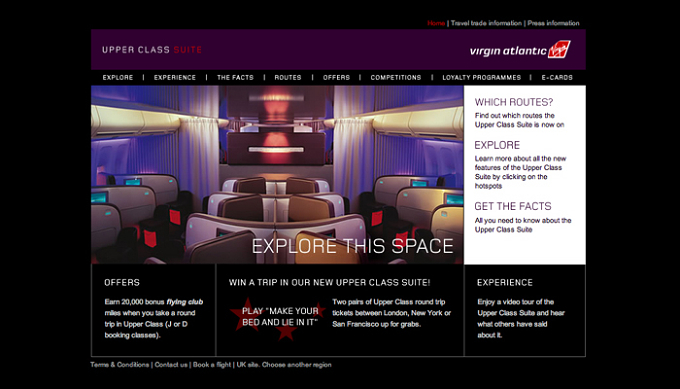The height and width of the screenshot is (389, 680).
Task: Click Choose another region link
Action: point(297,365)
